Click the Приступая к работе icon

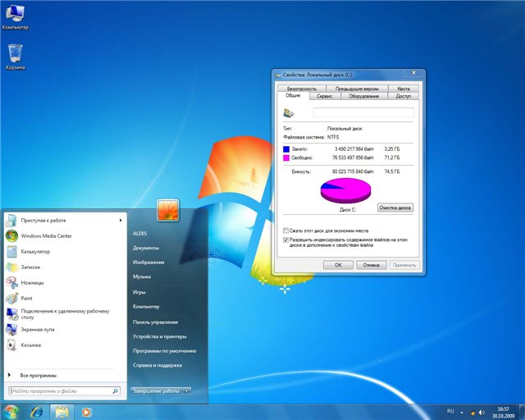click(x=11, y=221)
